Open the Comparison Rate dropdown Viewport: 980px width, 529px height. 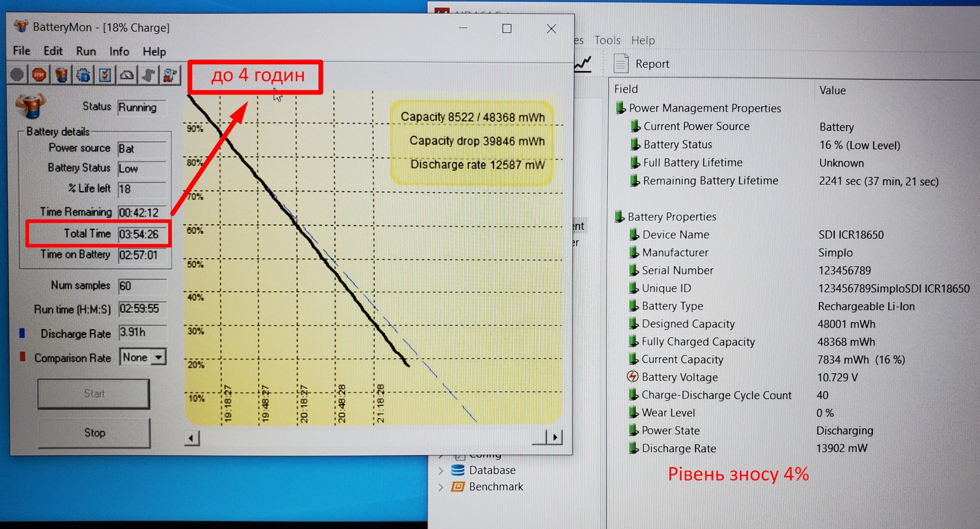pyautogui.click(x=158, y=358)
